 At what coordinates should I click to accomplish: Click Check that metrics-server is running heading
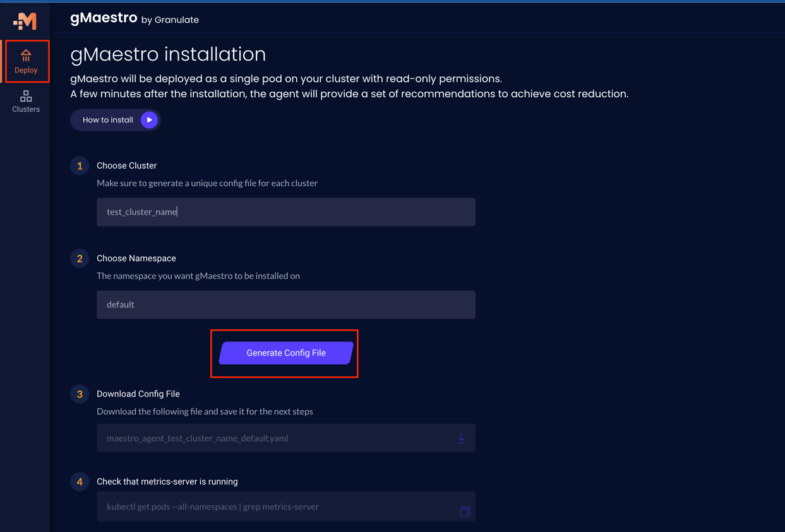click(x=167, y=482)
